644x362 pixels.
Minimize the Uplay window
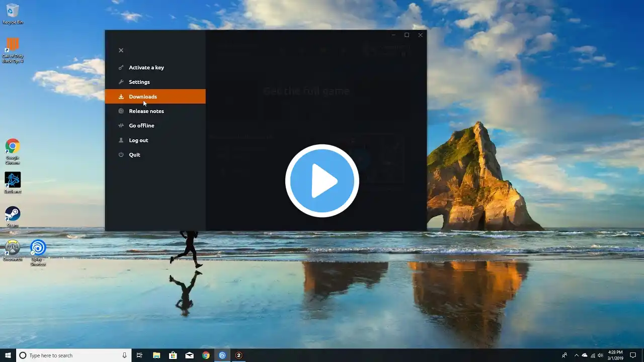(x=393, y=35)
